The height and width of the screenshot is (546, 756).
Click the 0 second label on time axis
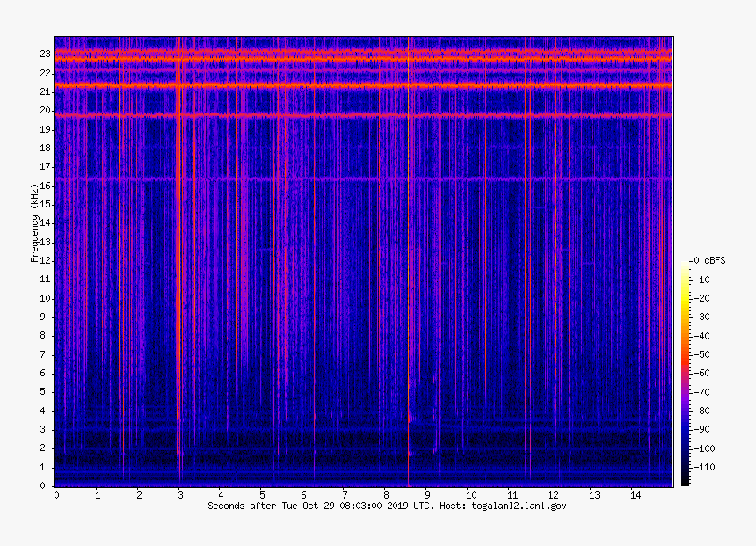click(56, 496)
